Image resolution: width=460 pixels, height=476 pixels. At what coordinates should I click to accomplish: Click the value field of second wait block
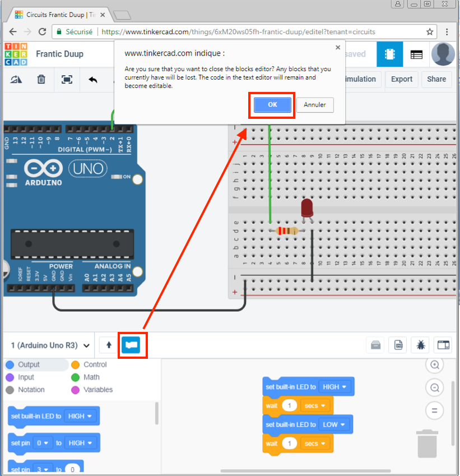click(x=289, y=443)
